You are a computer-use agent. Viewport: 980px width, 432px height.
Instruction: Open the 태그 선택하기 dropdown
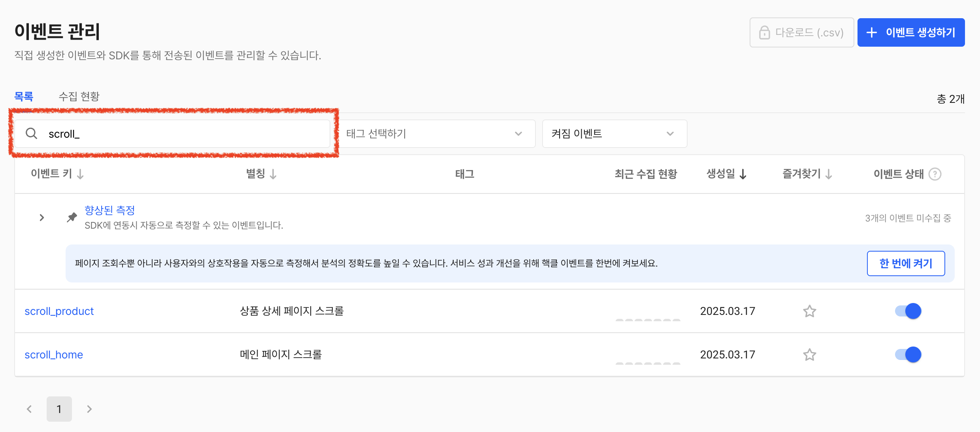coord(437,134)
